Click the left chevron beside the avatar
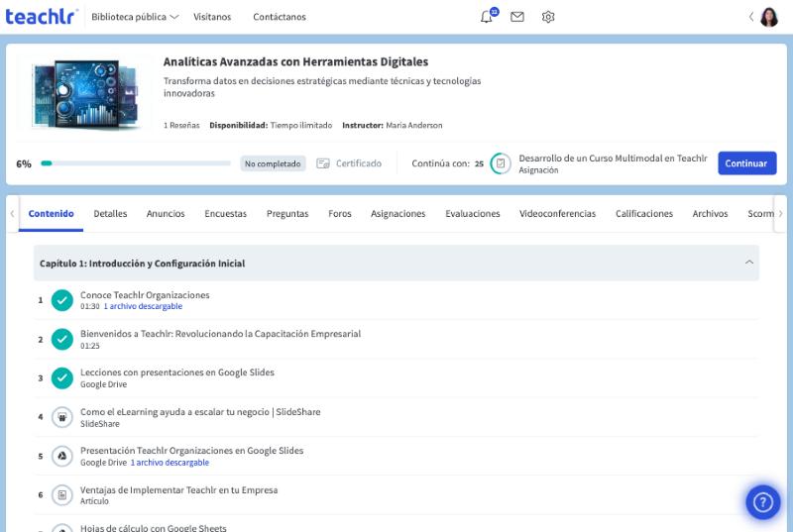 [751, 17]
